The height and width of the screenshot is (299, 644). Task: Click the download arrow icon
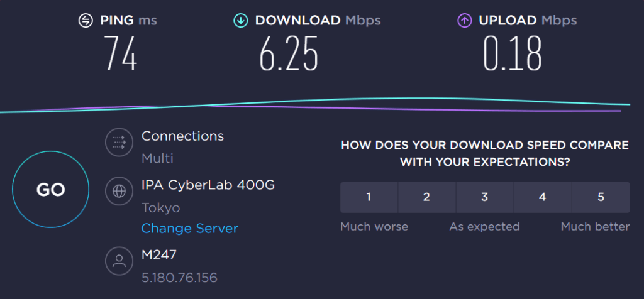(x=241, y=21)
